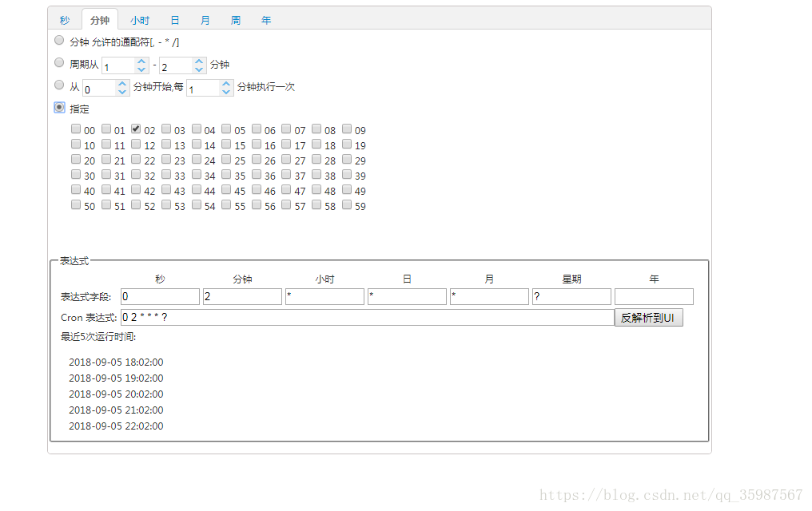Click the 小时 expression field
The width and height of the screenshot is (812, 511).
coord(324,296)
